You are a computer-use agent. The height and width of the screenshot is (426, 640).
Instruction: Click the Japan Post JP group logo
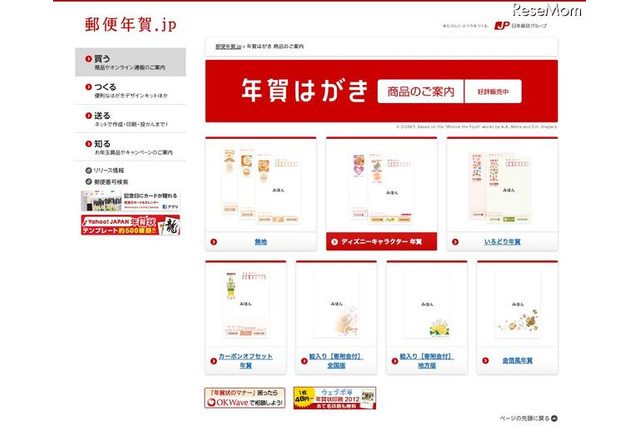pos(520,26)
